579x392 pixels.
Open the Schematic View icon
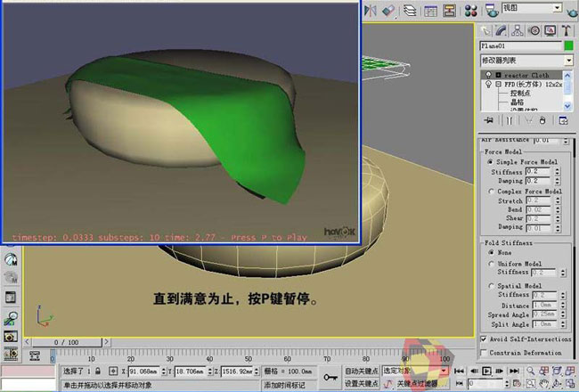tap(452, 10)
